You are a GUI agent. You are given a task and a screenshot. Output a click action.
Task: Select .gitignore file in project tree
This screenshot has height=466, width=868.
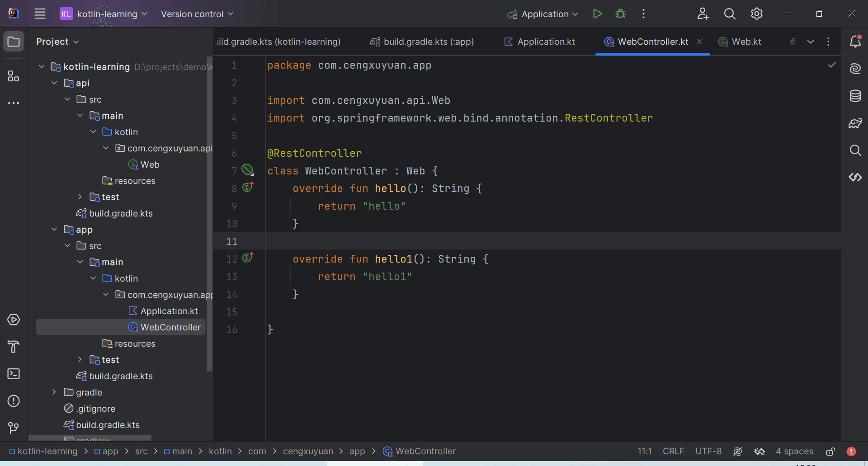(x=90, y=409)
